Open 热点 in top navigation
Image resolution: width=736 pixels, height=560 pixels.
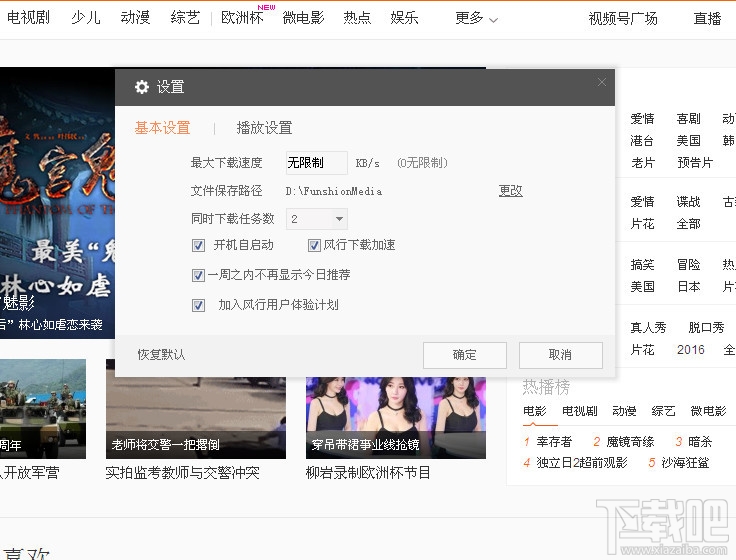(x=357, y=17)
